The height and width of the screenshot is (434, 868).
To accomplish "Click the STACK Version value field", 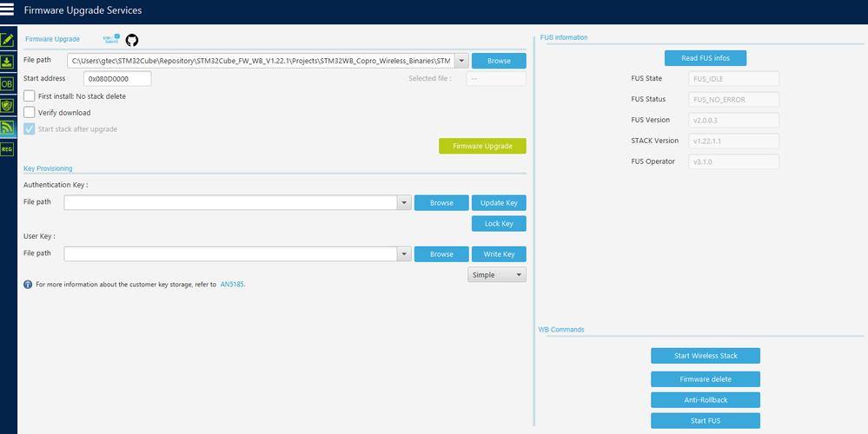I will [x=734, y=141].
